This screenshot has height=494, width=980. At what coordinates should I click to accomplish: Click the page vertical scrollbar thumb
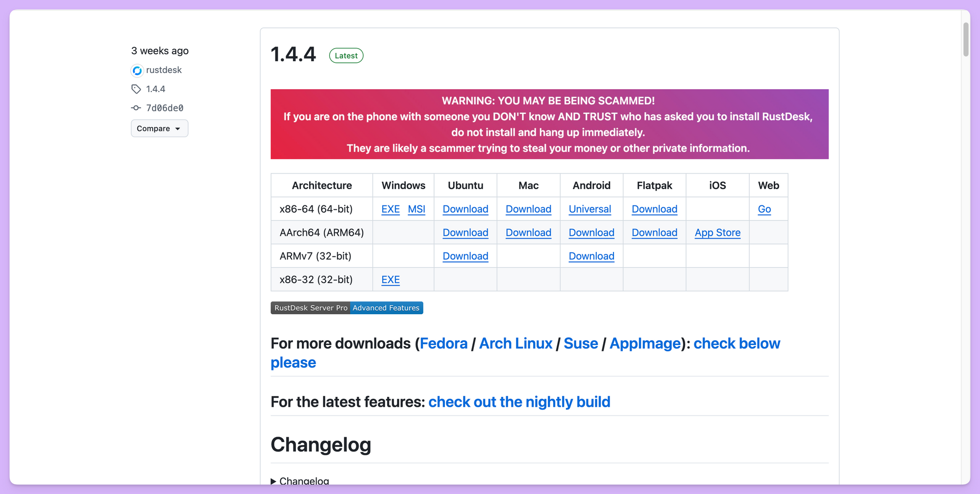966,39
